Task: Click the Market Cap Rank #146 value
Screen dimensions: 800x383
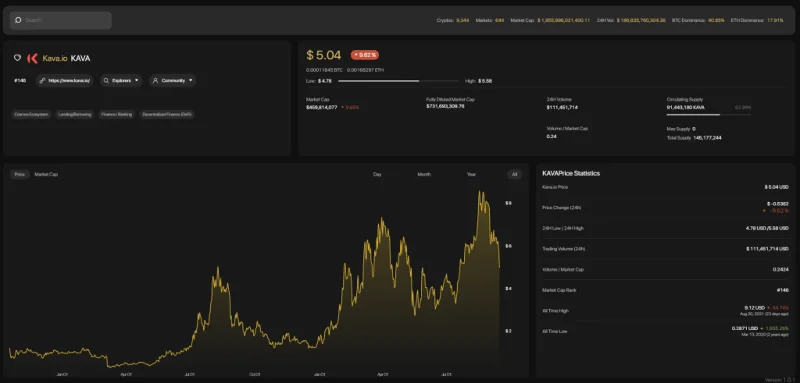Action: [x=783, y=290]
